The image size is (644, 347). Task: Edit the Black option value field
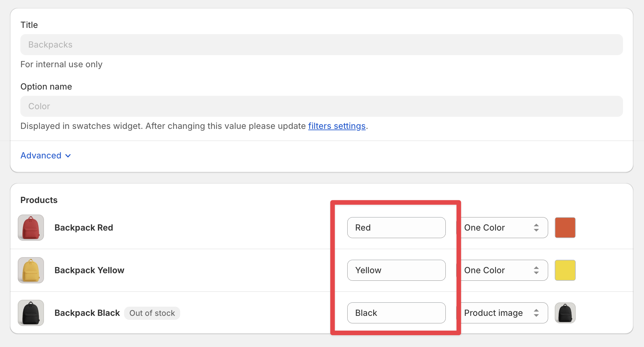(396, 313)
